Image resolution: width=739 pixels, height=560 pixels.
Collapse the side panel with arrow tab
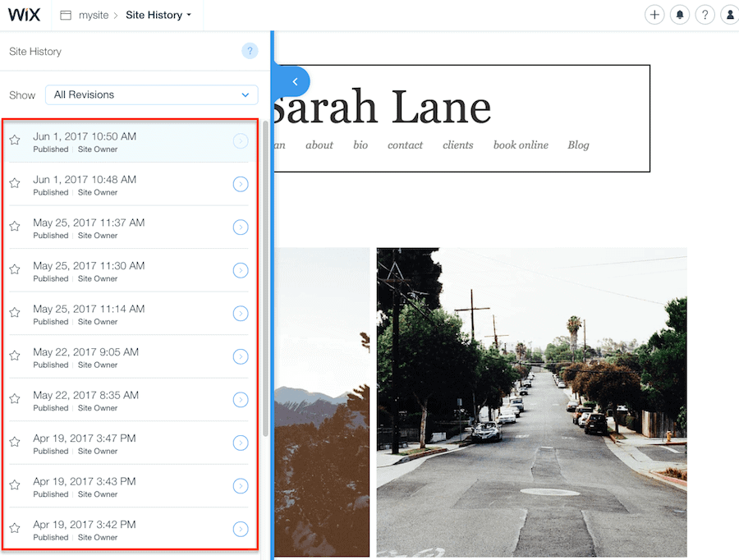coord(294,81)
